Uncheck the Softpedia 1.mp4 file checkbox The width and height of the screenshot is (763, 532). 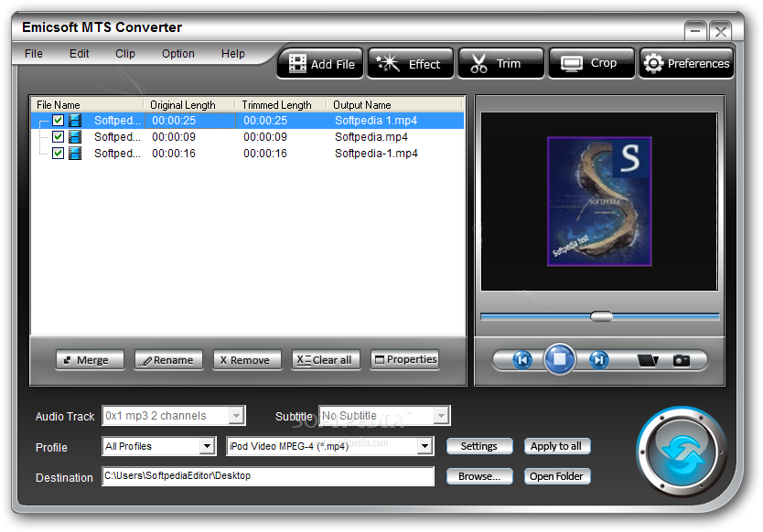click(58, 120)
